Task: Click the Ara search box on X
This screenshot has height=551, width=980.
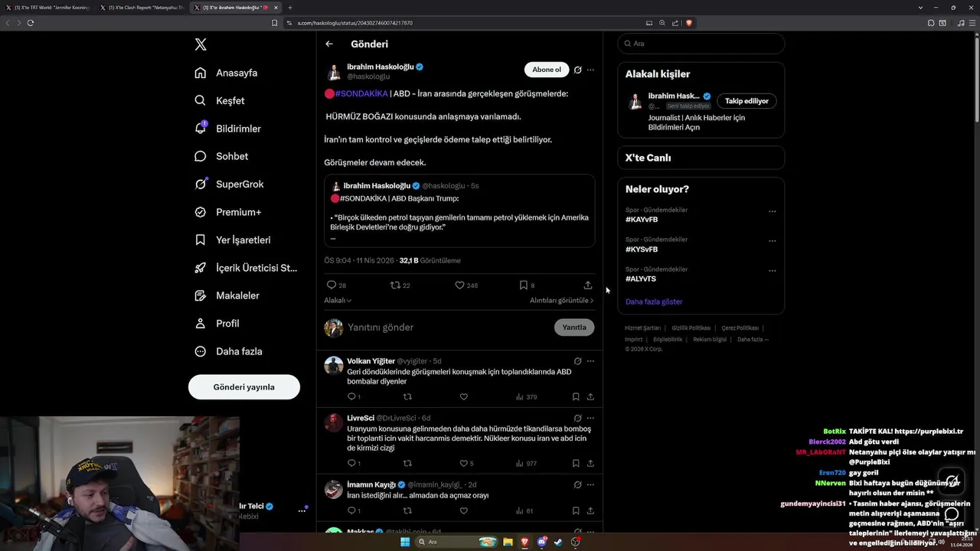Action: [701, 44]
